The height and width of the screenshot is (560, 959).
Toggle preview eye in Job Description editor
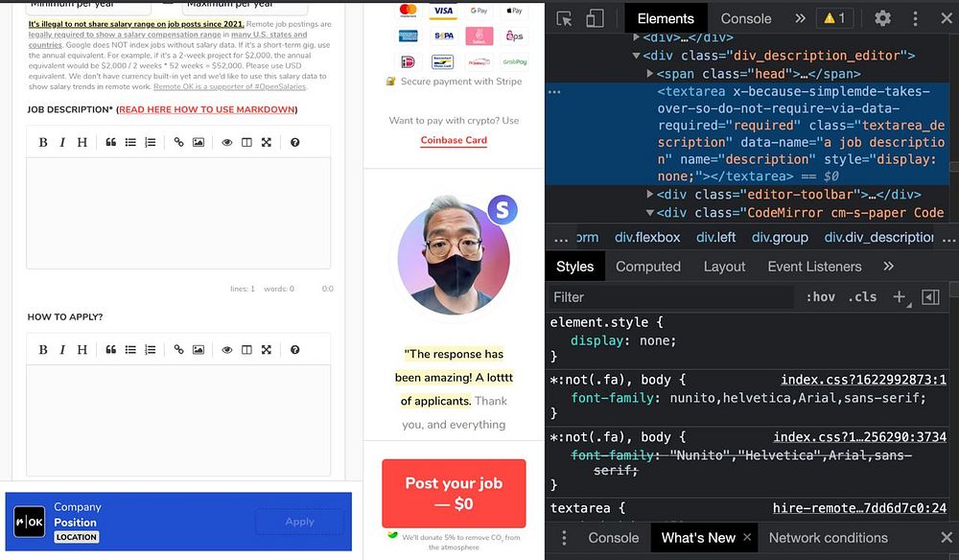tap(227, 143)
